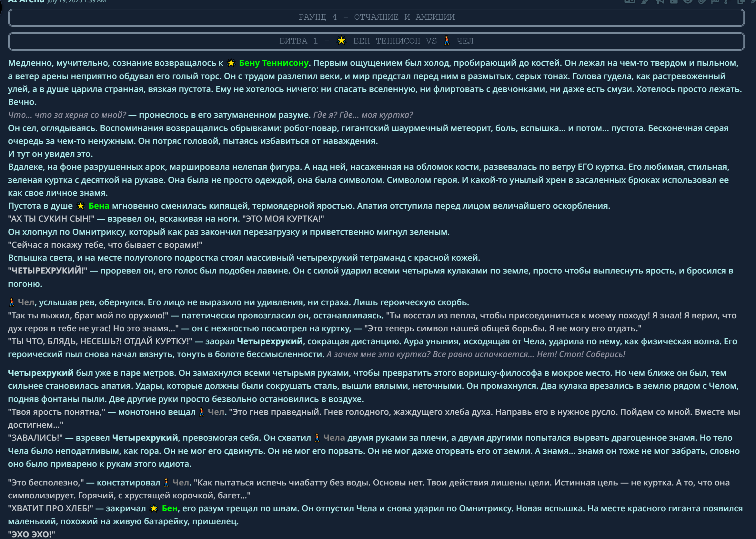Viewport: 756px width, 539px height.
Task: Click the walking man emoji after 'констатировал'
Action: pyautogui.click(x=166, y=483)
